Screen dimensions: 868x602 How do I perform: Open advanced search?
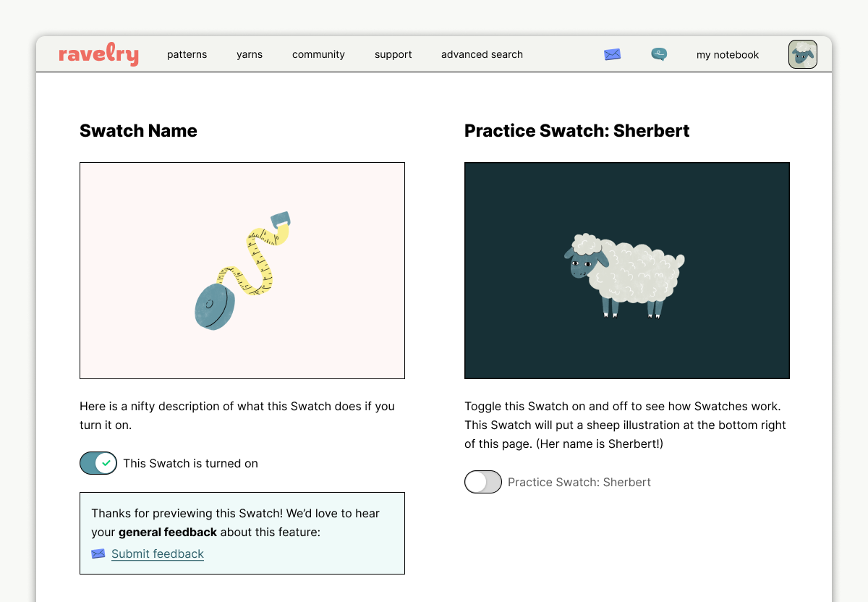[x=482, y=54]
